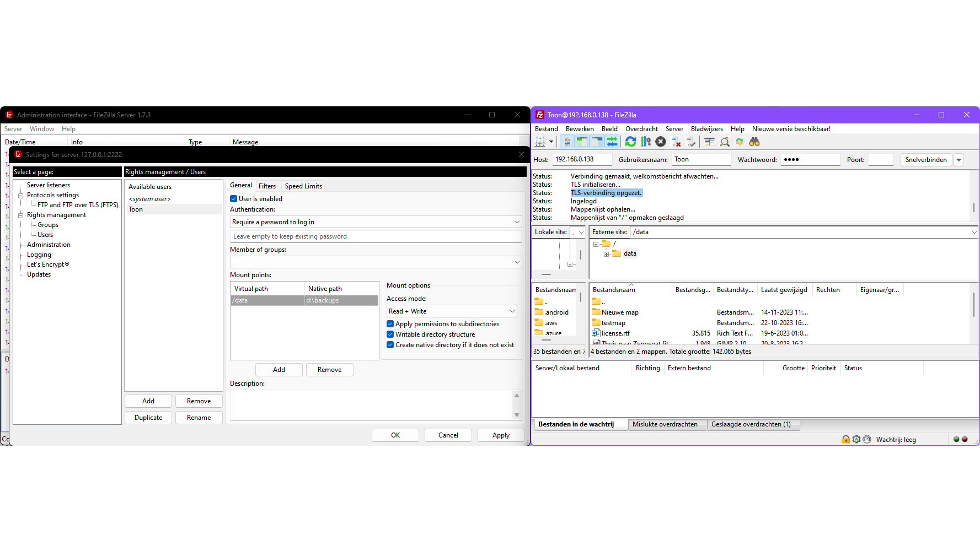This screenshot has height=551, width=980.
Task: Click the automatic transfer type gear icon
Action: click(x=856, y=439)
